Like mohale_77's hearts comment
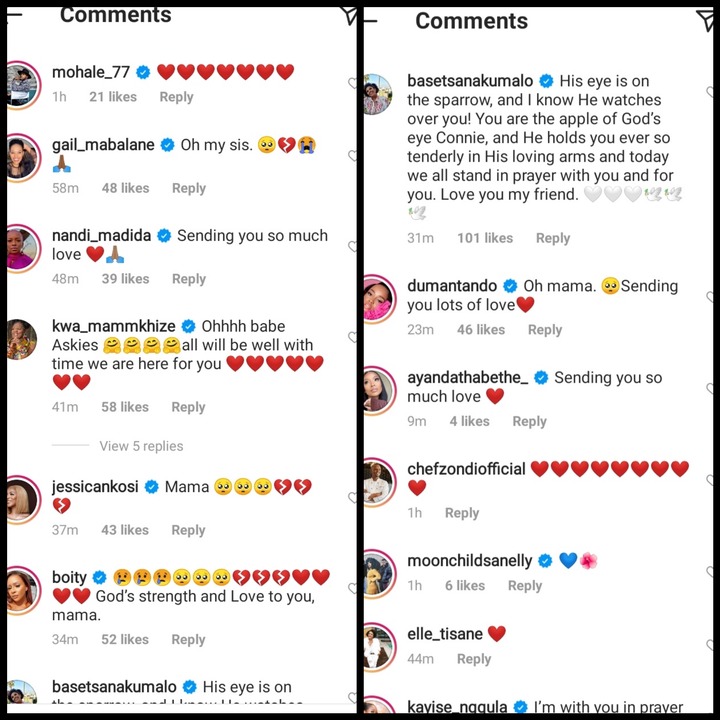Viewport: 720px width, 720px height. [352, 83]
